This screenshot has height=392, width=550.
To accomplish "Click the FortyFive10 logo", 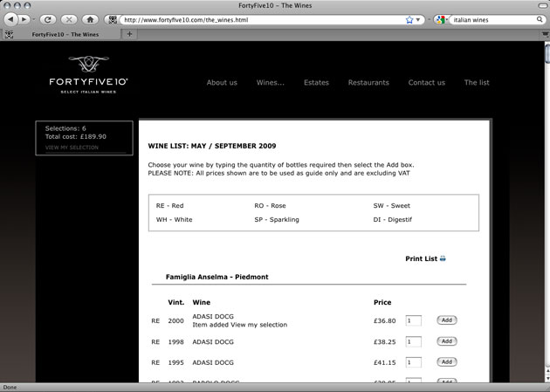I will click(x=88, y=75).
